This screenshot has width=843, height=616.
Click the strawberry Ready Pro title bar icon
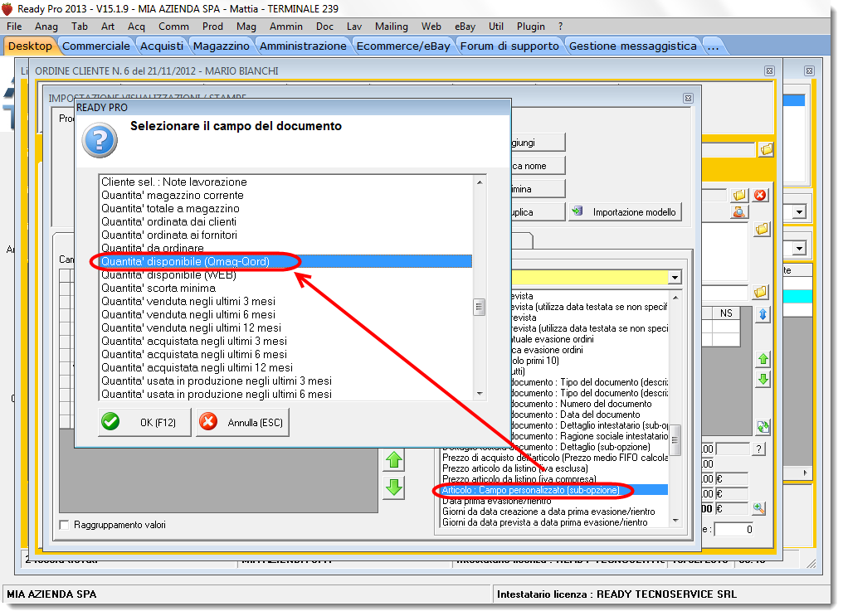coord(7,8)
